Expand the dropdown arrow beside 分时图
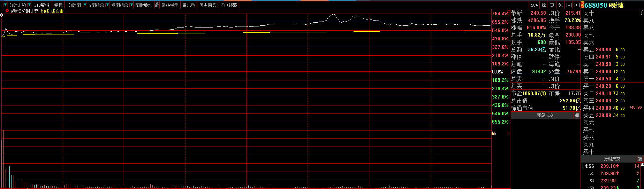The image size is (644, 189). 85,5
